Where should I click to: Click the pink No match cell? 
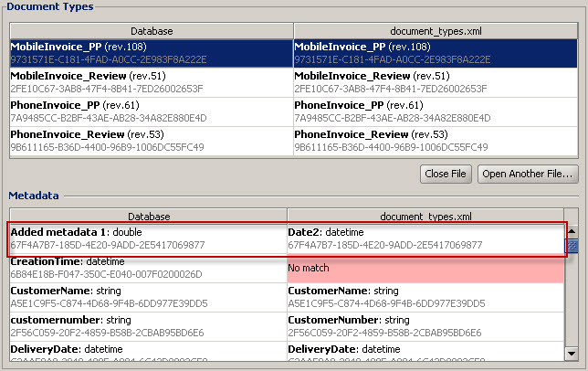[x=425, y=268]
